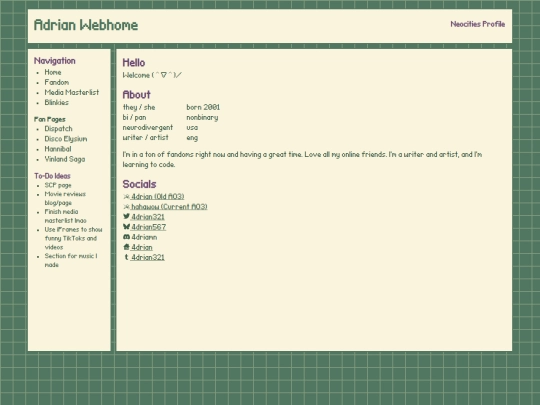Click the they / she text

[139, 107]
